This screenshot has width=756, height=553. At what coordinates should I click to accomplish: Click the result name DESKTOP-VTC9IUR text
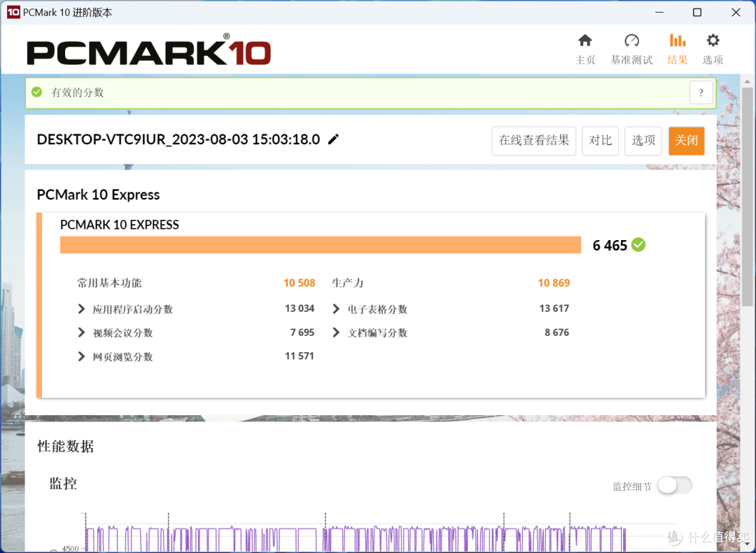coord(178,139)
